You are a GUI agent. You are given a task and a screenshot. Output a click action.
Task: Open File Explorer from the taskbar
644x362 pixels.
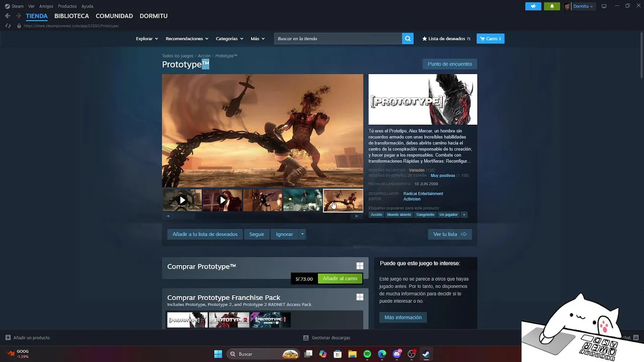pyautogui.click(x=352, y=354)
